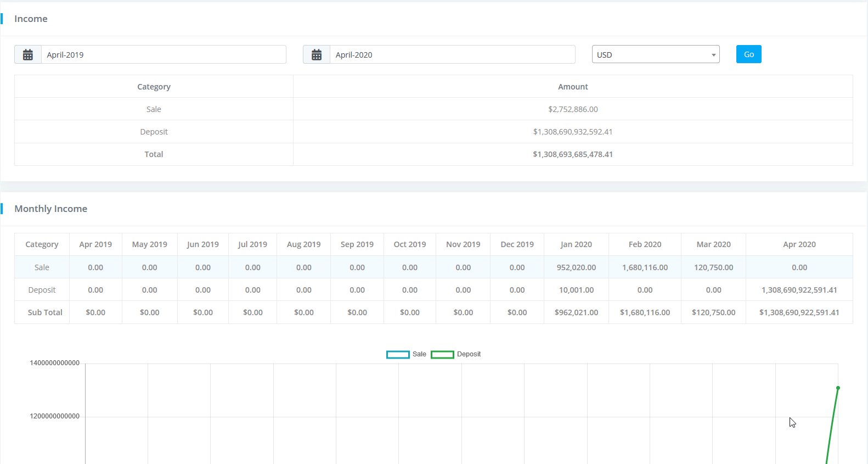
Task: Toggle the Deposit legend swatch in chart
Action: [442, 355]
